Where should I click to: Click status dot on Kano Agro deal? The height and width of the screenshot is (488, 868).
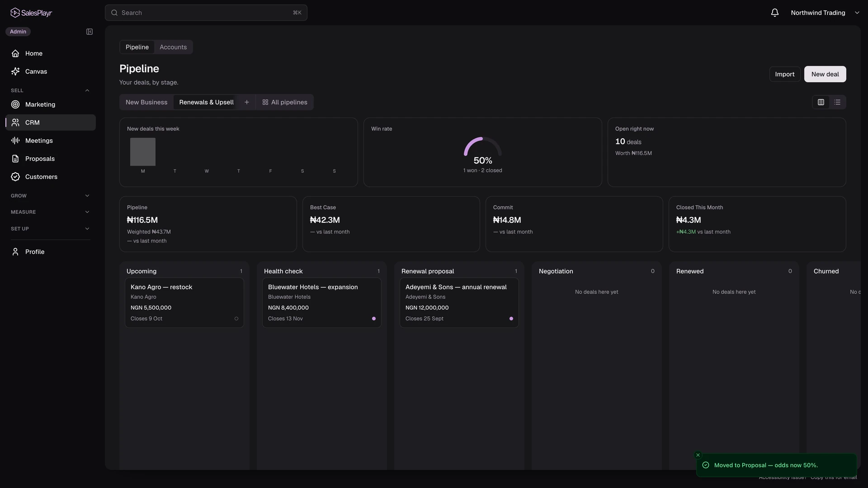tap(236, 319)
